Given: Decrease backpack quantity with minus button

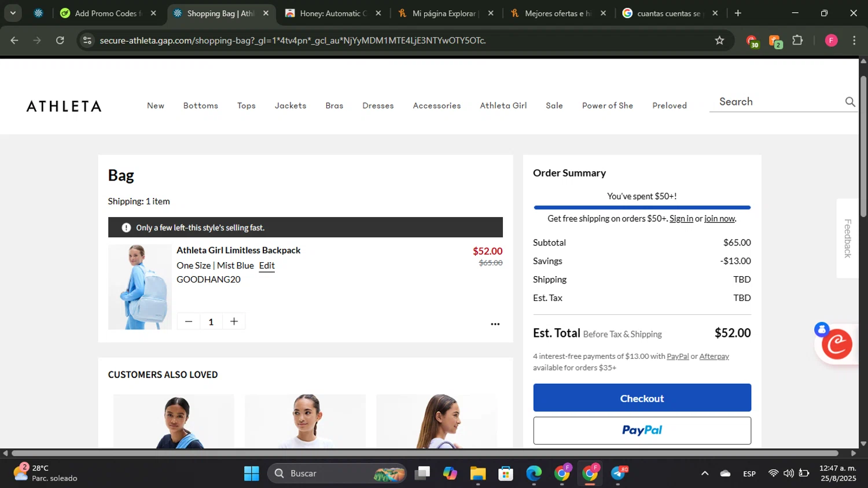Looking at the screenshot, I should pyautogui.click(x=189, y=321).
